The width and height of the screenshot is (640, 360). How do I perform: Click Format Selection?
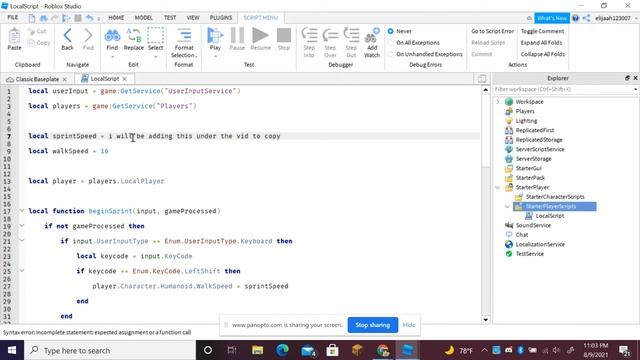click(x=184, y=43)
